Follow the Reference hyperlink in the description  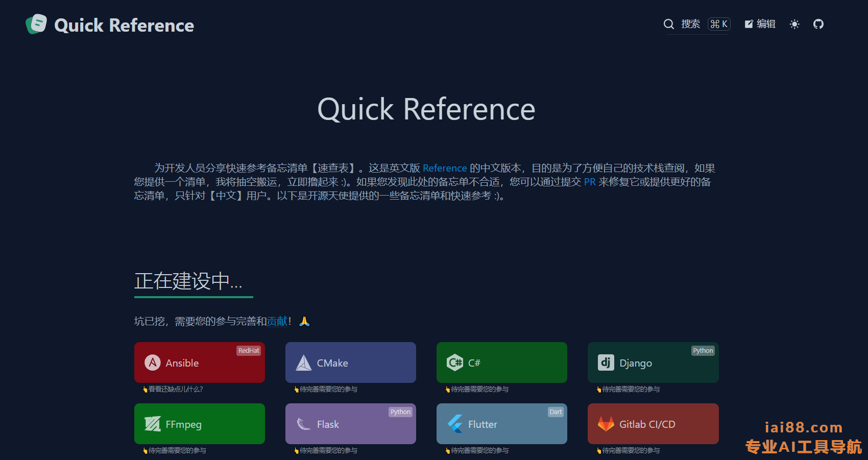(x=444, y=168)
